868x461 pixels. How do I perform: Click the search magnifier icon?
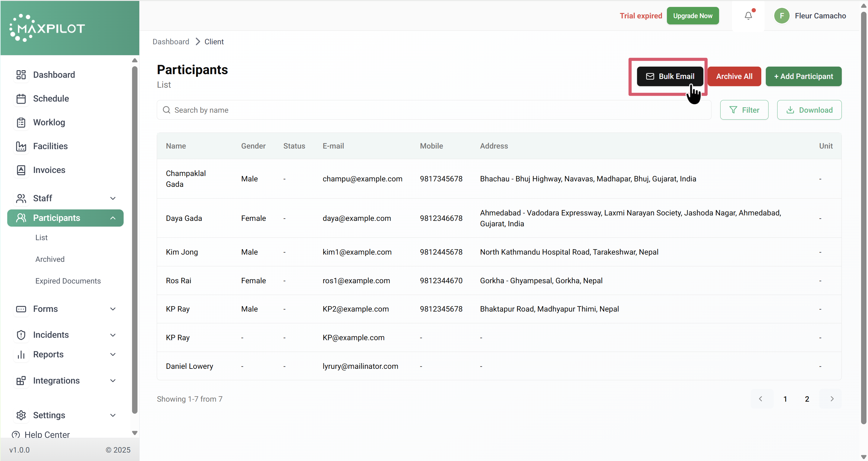[x=166, y=110]
